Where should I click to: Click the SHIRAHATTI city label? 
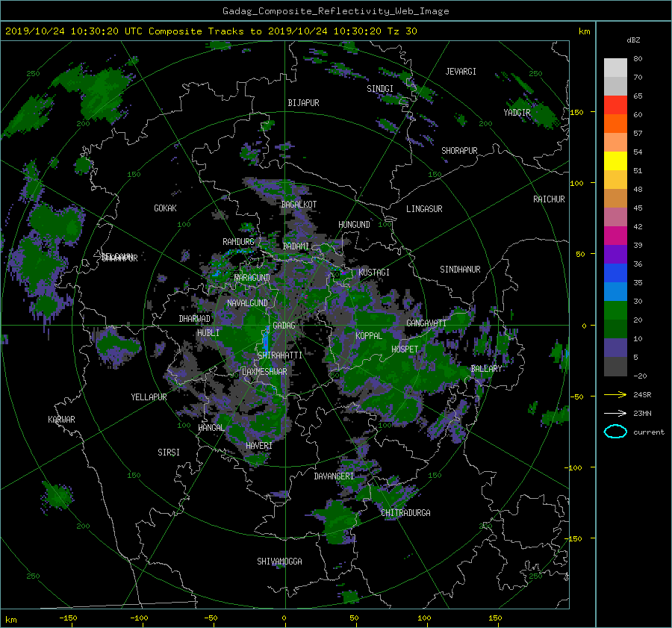(x=280, y=355)
